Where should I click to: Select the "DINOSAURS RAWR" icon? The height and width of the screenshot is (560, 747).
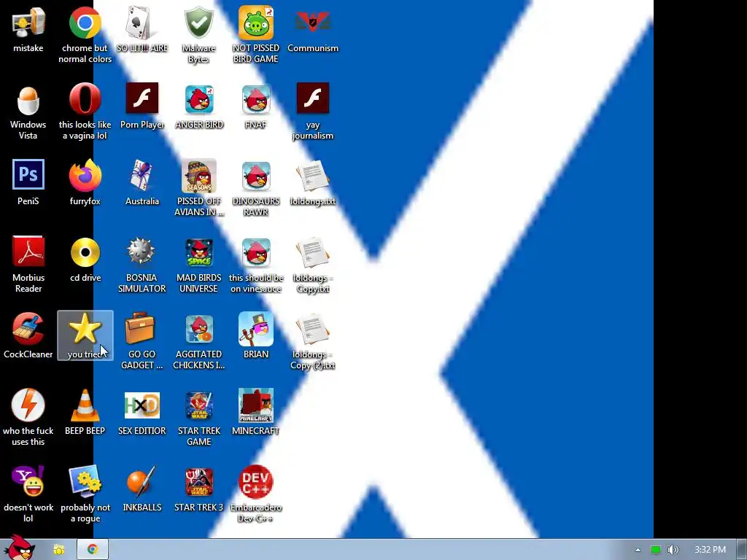[x=256, y=176]
